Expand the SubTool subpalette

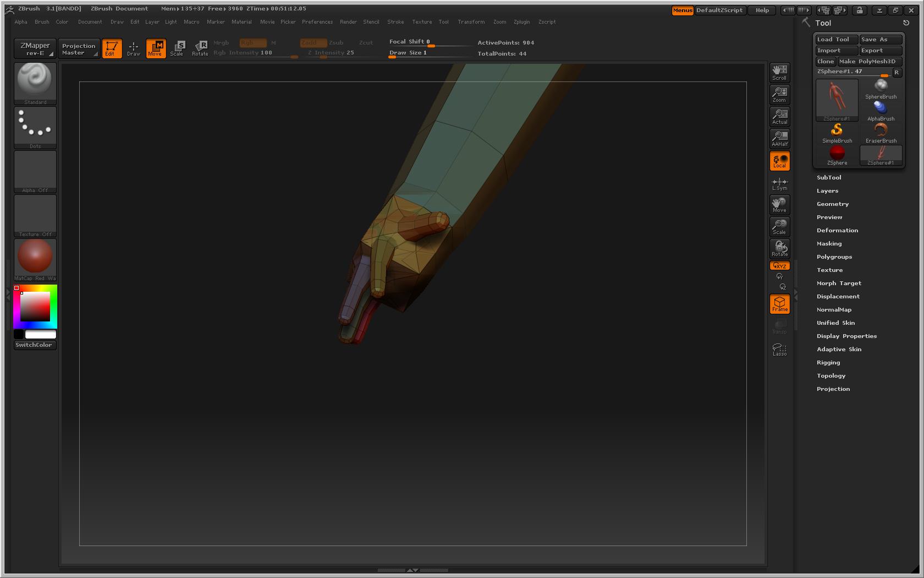coord(829,177)
